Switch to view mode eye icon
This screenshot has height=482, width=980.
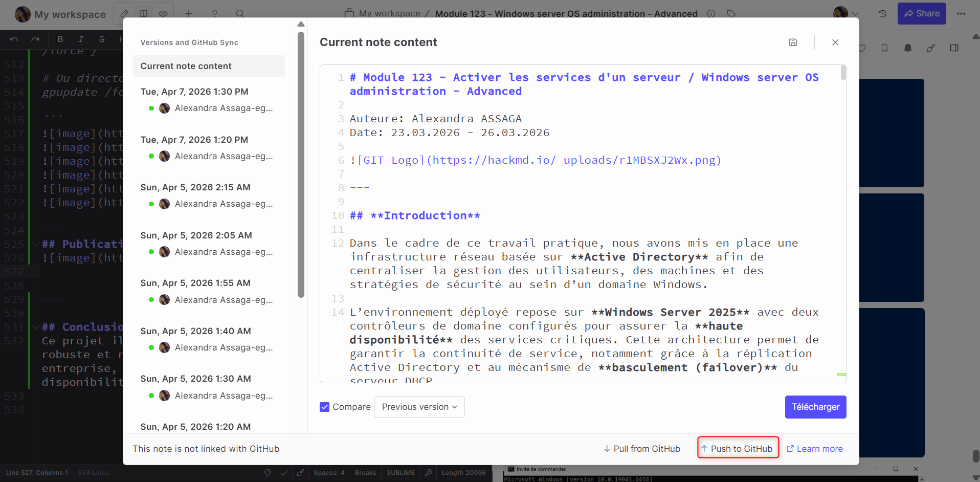(x=163, y=14)
